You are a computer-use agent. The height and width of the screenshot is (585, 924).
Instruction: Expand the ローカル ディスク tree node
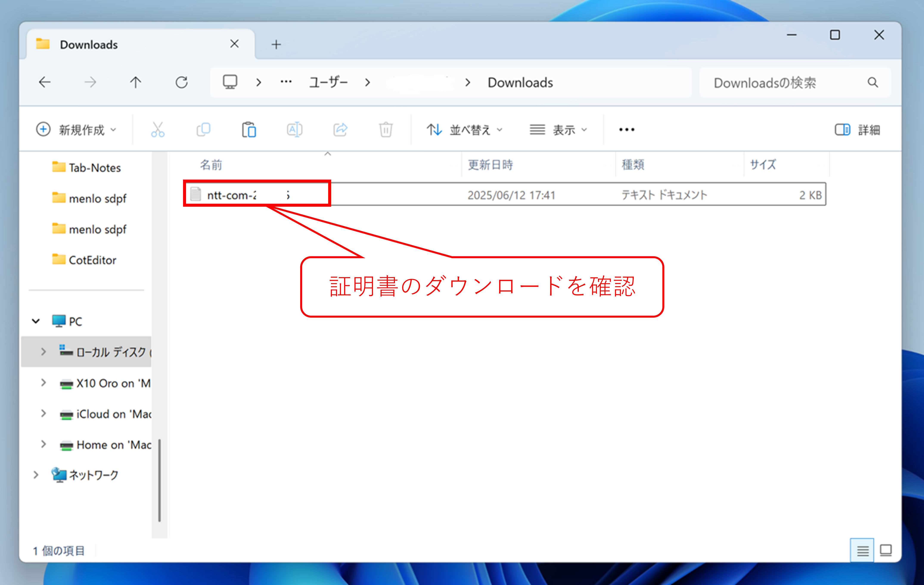click(x=43, y=351)
